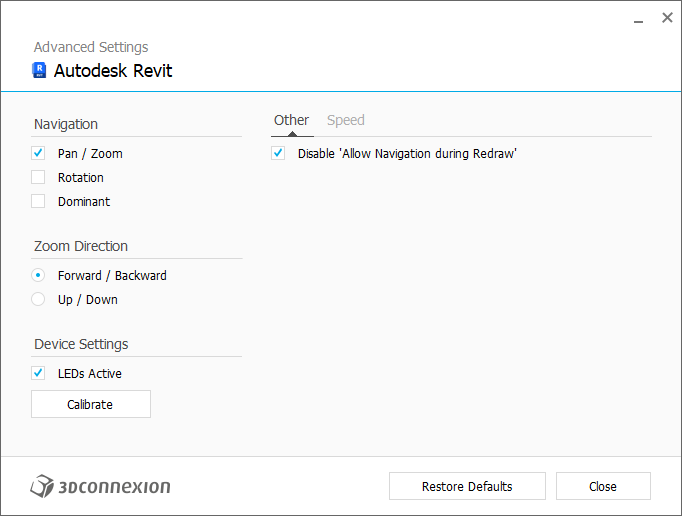Click the Autodesk Revit application icon

40,70
